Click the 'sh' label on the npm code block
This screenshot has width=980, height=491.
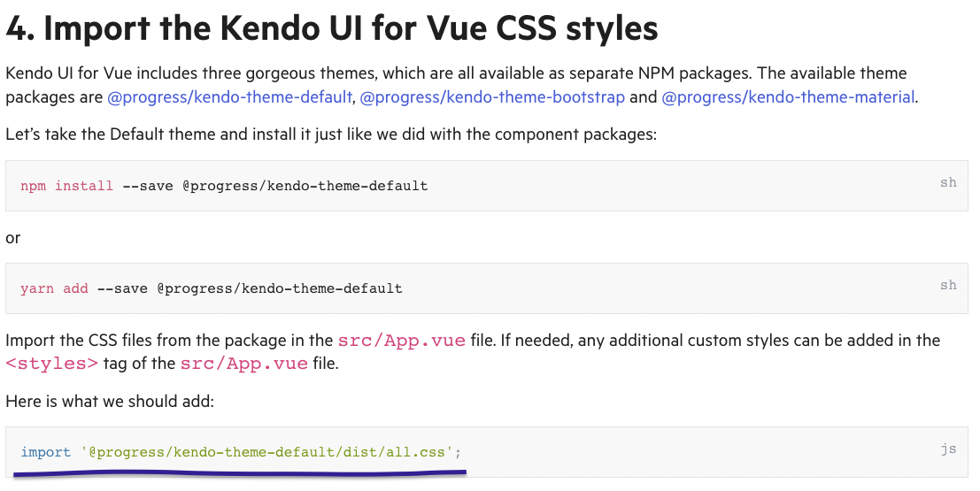(948, 182)
